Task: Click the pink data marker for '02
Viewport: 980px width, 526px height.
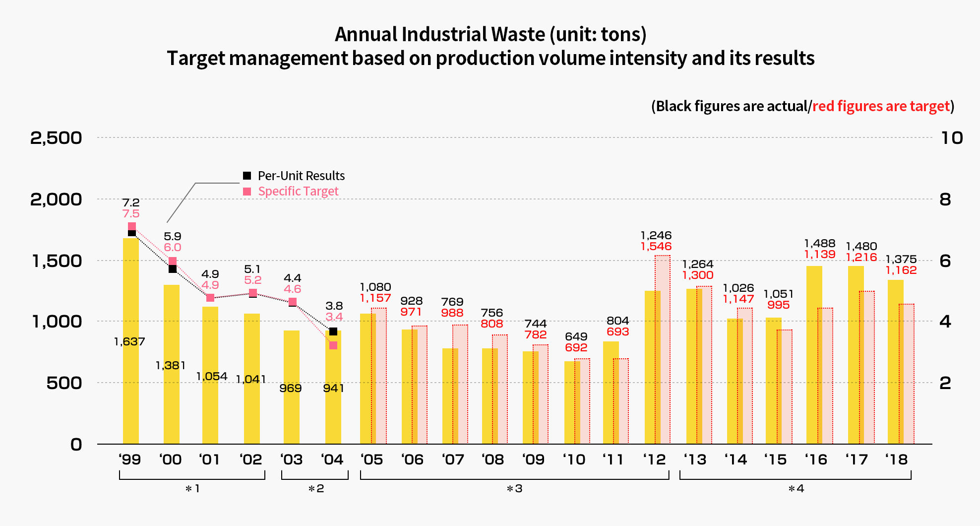Action: point(253,293)
